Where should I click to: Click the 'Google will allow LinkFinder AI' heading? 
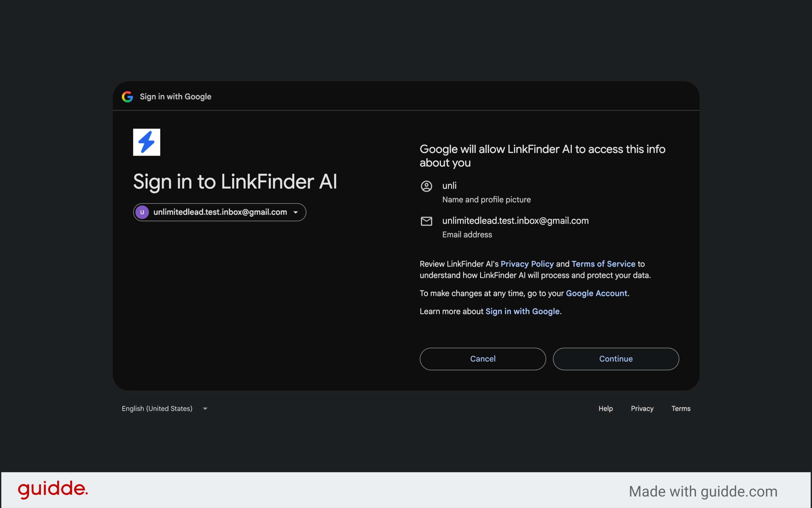[x=542, y=156]
